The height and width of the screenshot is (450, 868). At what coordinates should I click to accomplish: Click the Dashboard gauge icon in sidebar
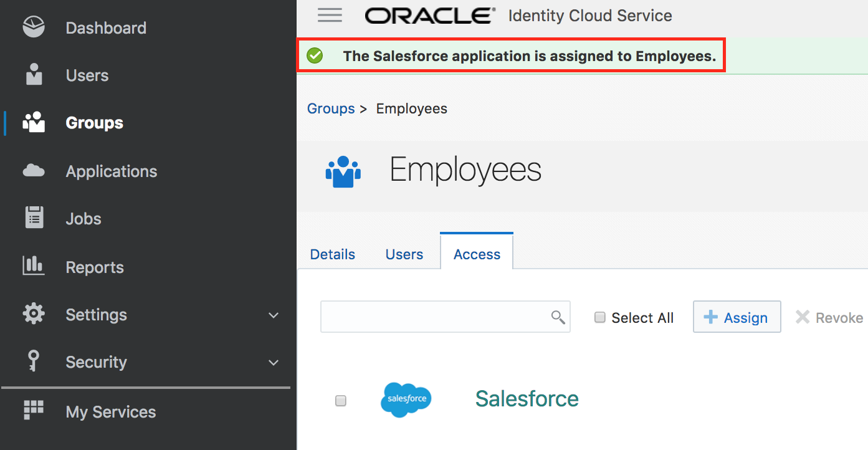(x=34, y=27)
